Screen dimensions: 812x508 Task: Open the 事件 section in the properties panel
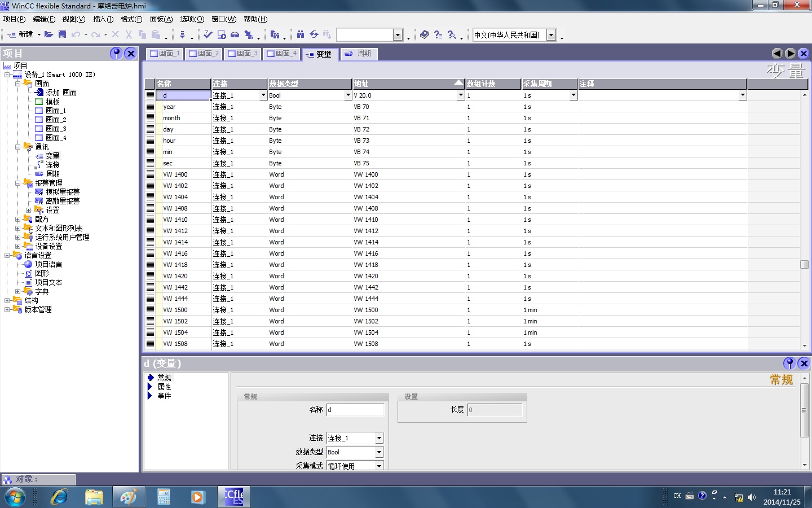pyautogui.click(x=164, y=396)
